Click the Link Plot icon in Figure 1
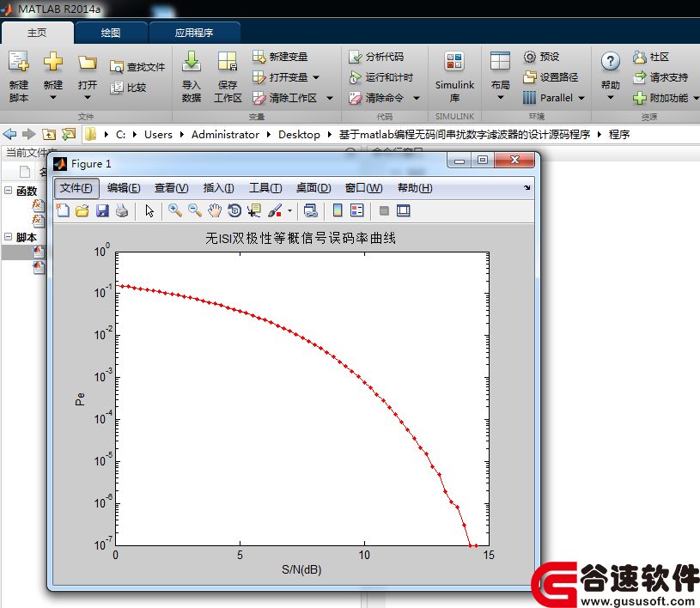 [x=311, y=210]
